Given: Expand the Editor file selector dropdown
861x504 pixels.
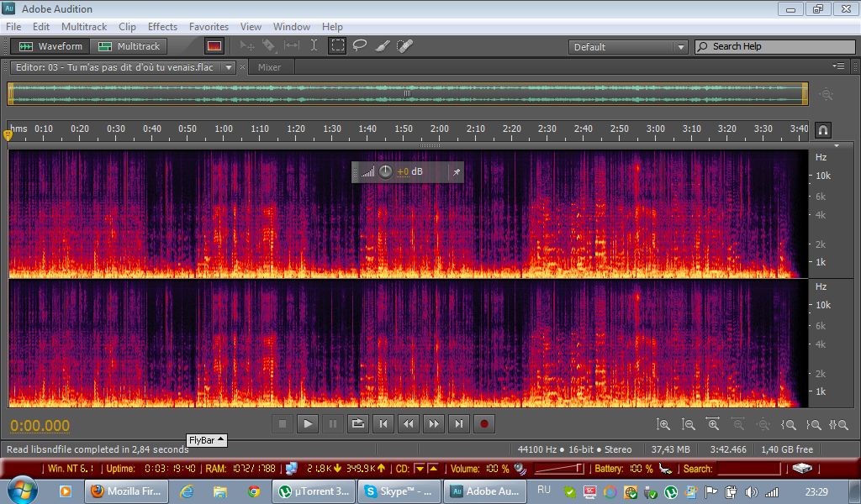Looking at the screenshot, I should click(x=229, y=67).
